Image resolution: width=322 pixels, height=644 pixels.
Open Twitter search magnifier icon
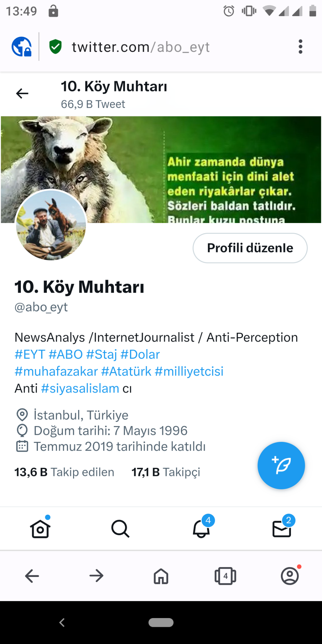[121, 529]
